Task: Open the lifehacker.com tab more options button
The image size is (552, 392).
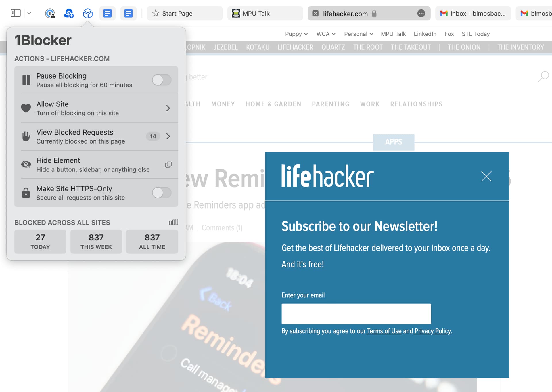Action: 421,13
